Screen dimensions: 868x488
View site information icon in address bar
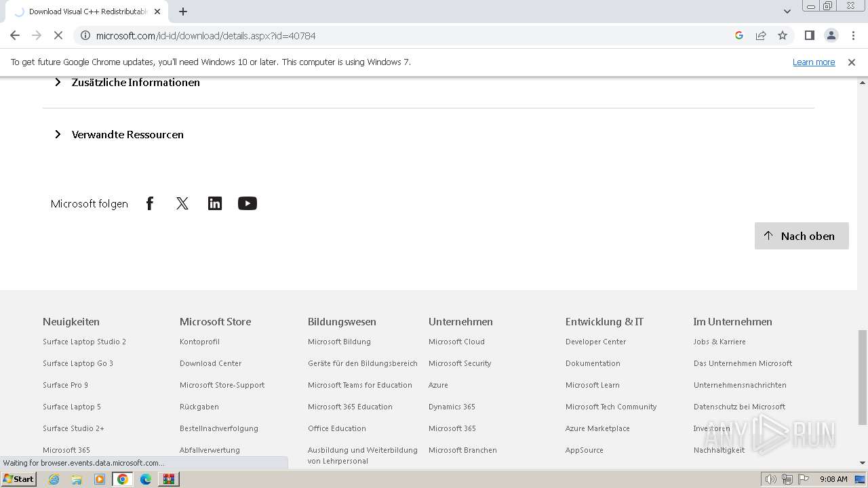coord(85,35)
